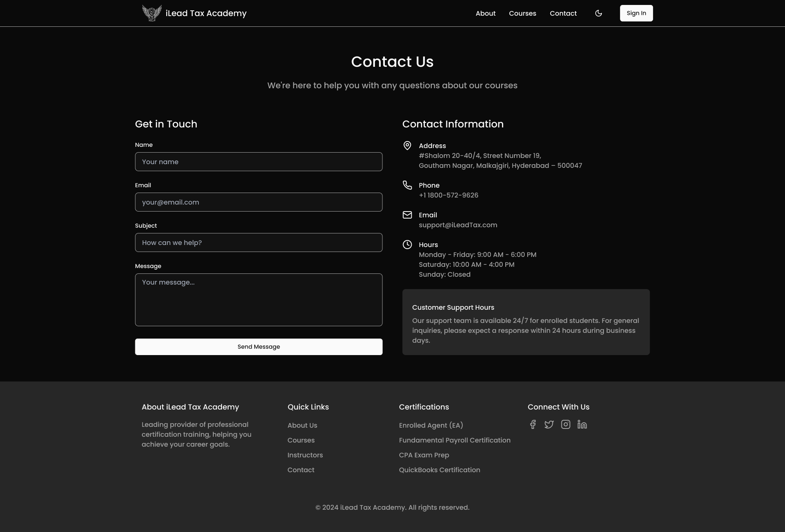Open the Facebook social link icon

(533, 424)
